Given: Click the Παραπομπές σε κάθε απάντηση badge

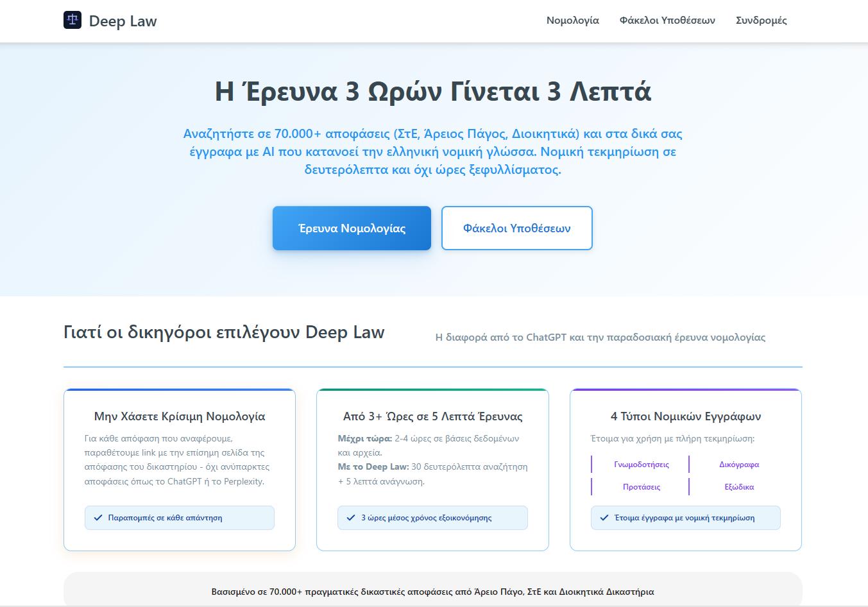Looking at the screenshot, I should (x=180, y=518).
